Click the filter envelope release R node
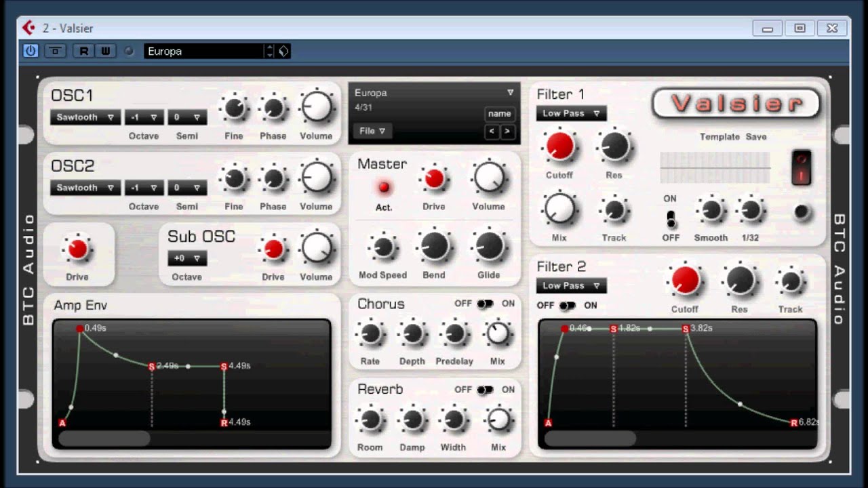This screenshot has height=488, width=868. coord(794,422)
